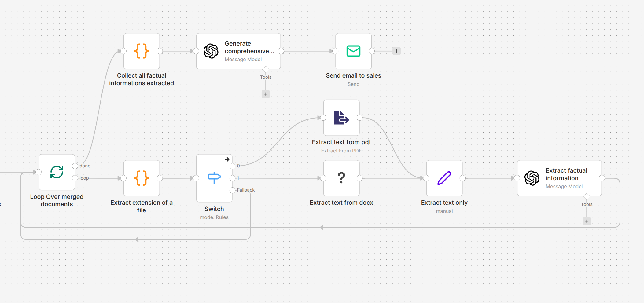
Task: Select the pencil icon on Extract text only
Action: [x=444, y=178]
